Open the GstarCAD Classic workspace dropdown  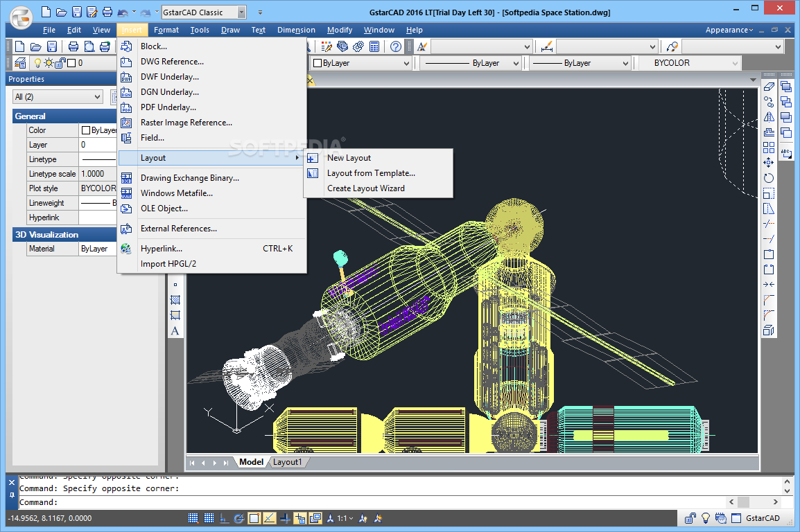(x=242, y=12)
